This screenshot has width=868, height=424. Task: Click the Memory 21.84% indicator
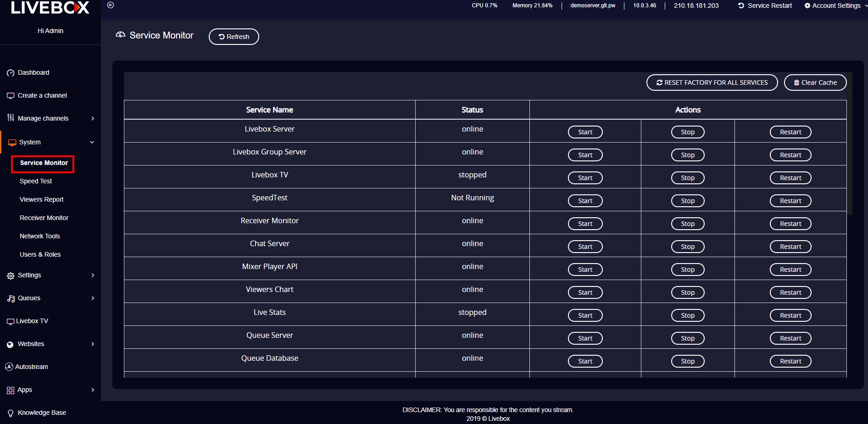click(532, 6)
